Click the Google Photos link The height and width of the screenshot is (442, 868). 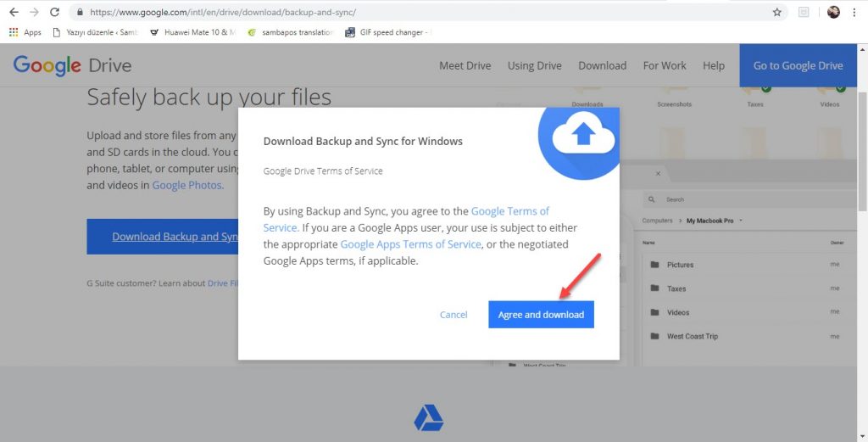[187, 185]
